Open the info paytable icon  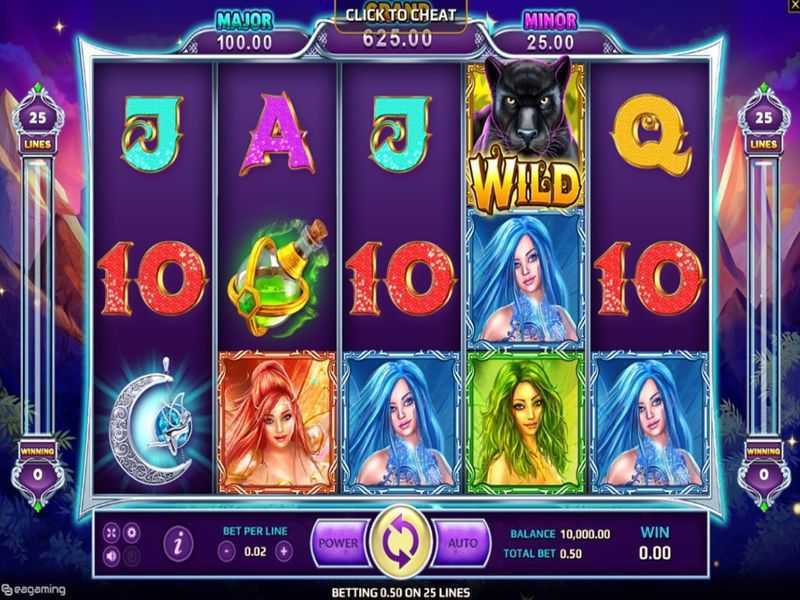tap(179, 544)
